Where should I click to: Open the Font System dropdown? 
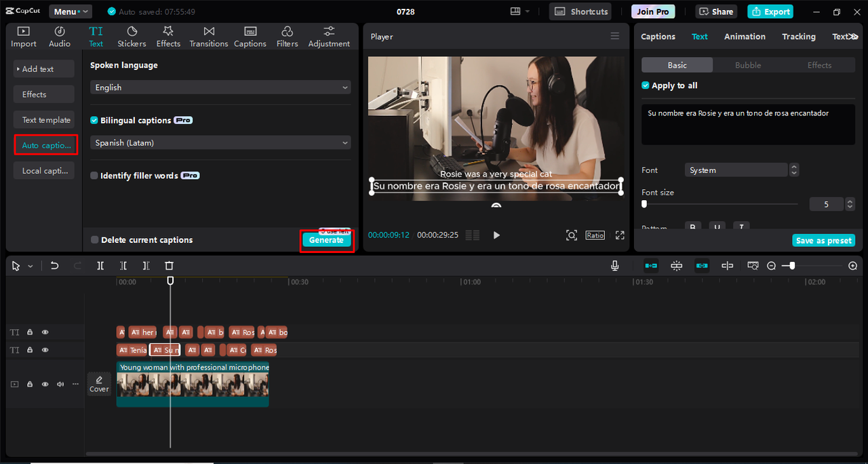click(736, 170)
